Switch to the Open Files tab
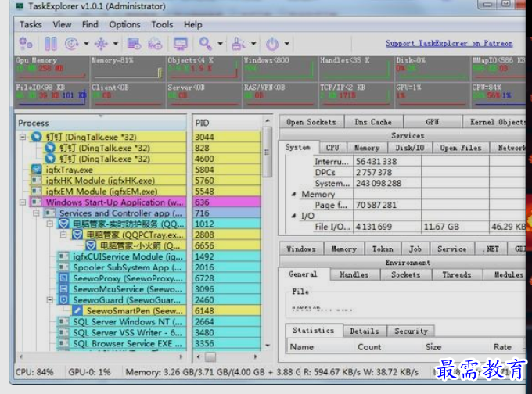The width and height of the screenshot is (532, 394). click(x=461, y=148)
